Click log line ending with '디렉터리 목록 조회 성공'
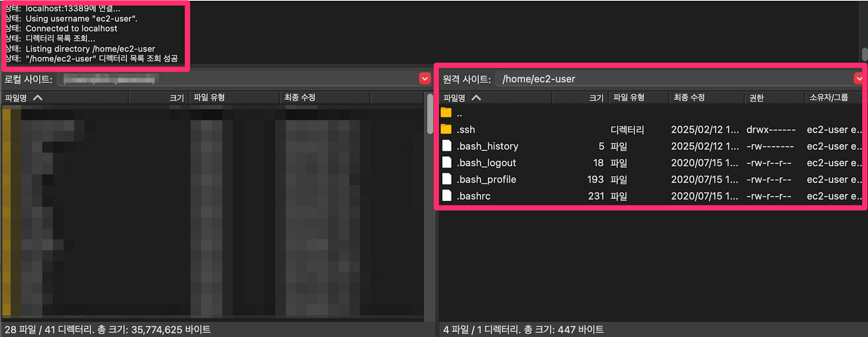Viewport: 868px width, 337px height. pos(102,59)
